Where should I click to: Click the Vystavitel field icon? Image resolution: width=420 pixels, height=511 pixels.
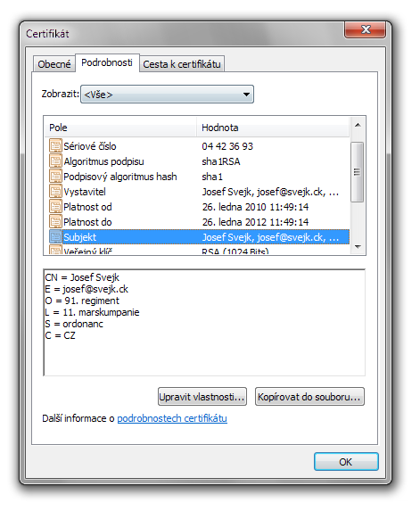[55, 192]
